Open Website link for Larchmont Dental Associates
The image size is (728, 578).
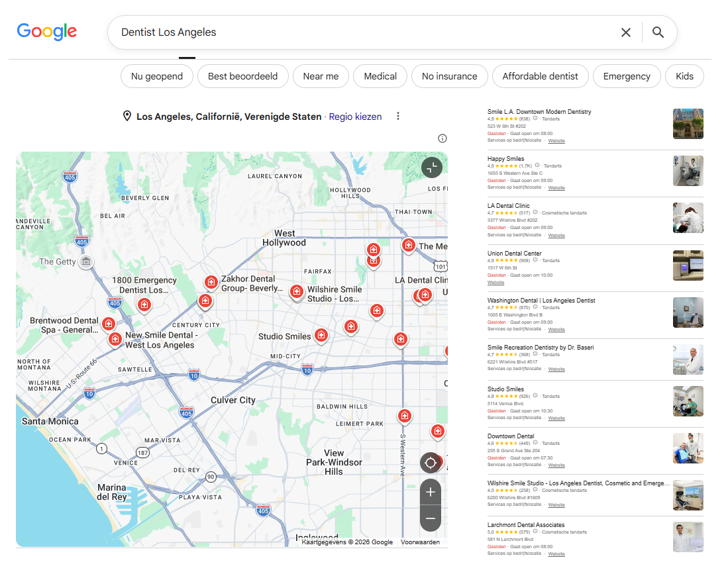pos(556,554)
